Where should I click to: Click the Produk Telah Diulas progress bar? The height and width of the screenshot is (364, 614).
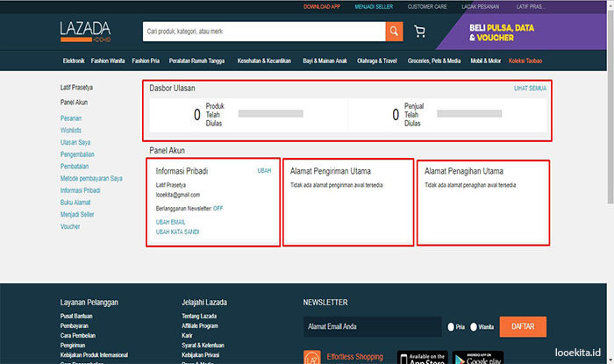270,113
